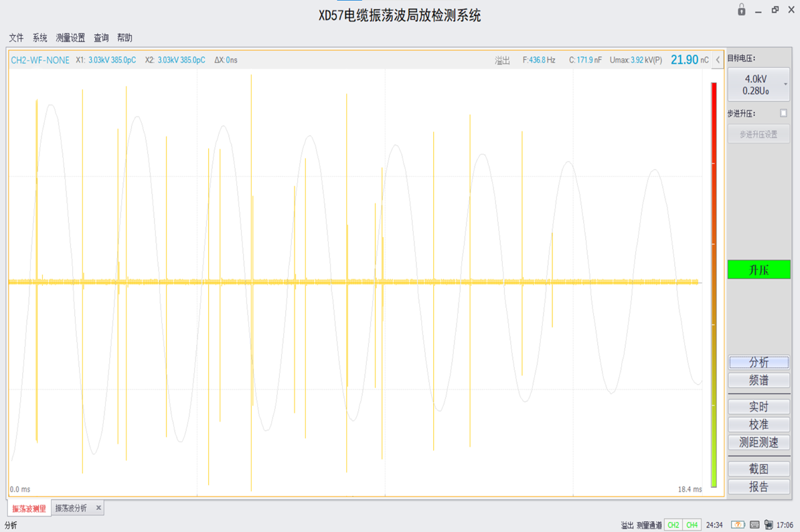Image resolution: width=800 pixels, height=532 pixels.
Task: Open the on-screen keyboard icon
Action: pyautogui.click(x=754, y=525)
